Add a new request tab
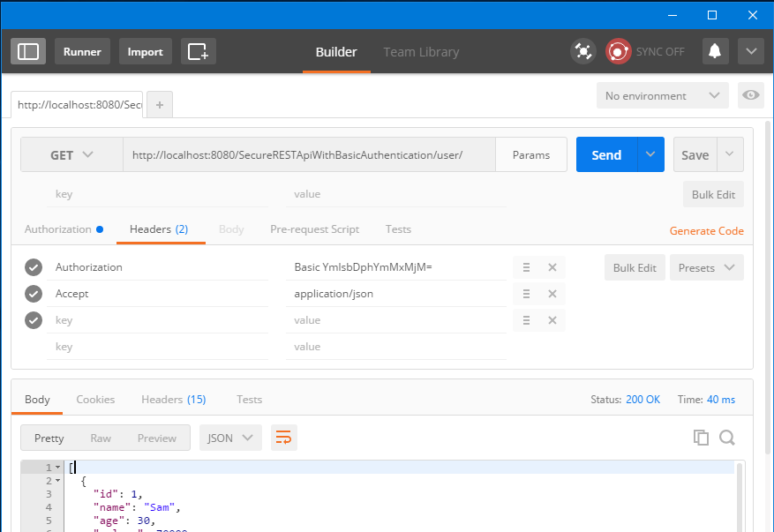Image resolution: width=774 pixels, height=532 pixels. coord(160,105)
